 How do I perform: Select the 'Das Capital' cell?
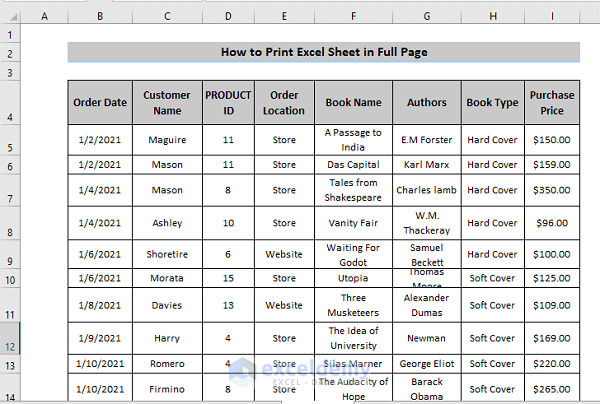click(354, 165)
